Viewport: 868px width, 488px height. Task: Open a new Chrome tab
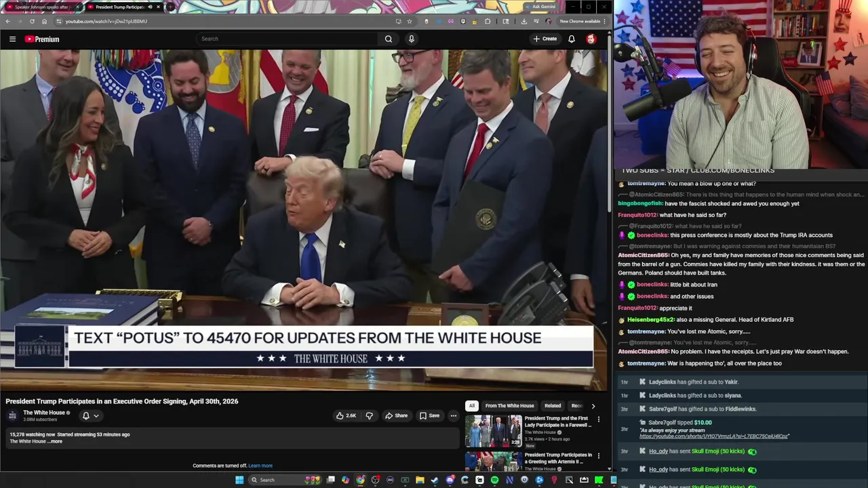(170, 7)
